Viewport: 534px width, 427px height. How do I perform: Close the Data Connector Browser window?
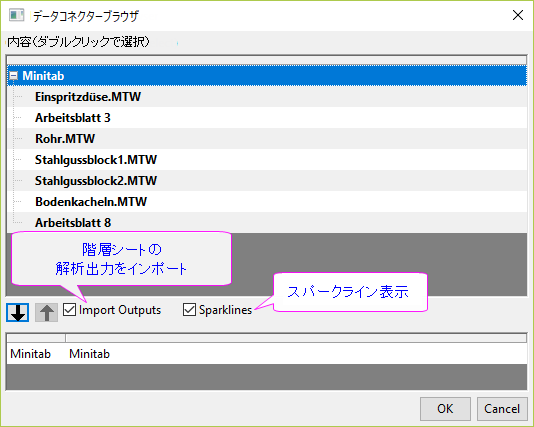[x=518, y=15]
